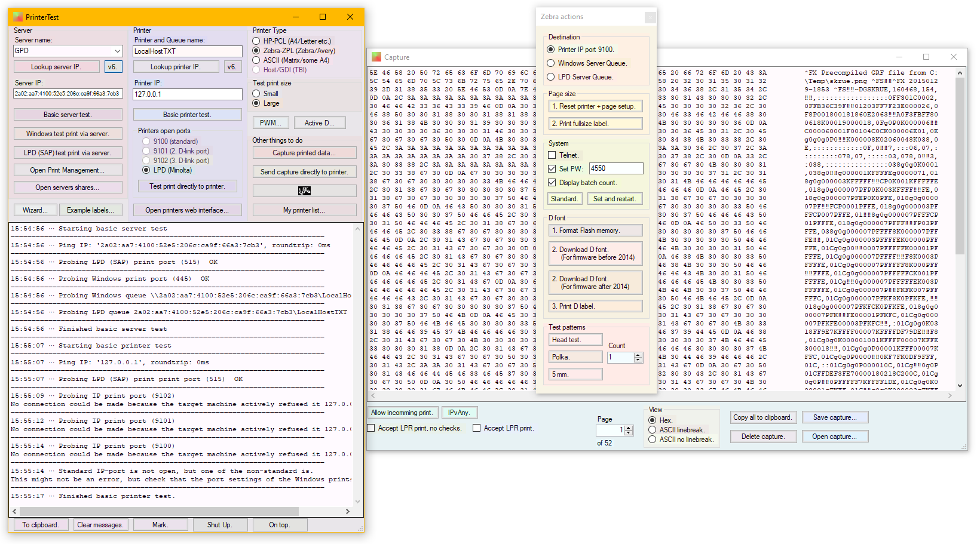The image size is (980, 544).
Task: Select ASCII no linebreak view
Action: pos(653,439)
